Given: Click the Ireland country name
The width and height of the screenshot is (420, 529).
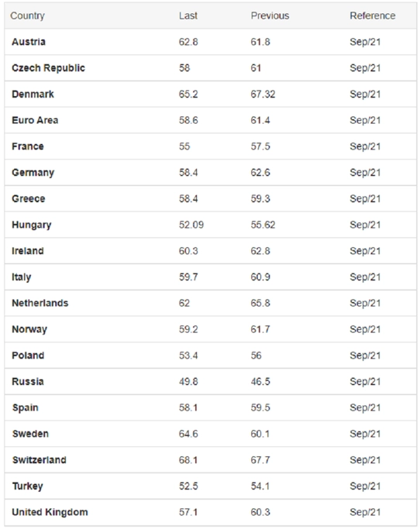Looking at the screenshot, I should click(28, 251).
